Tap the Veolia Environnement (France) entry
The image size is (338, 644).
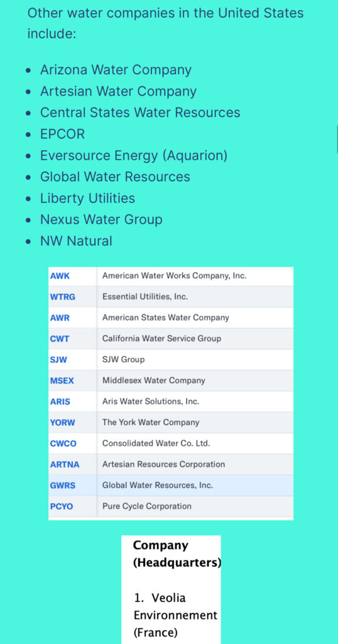coord(175,615)
